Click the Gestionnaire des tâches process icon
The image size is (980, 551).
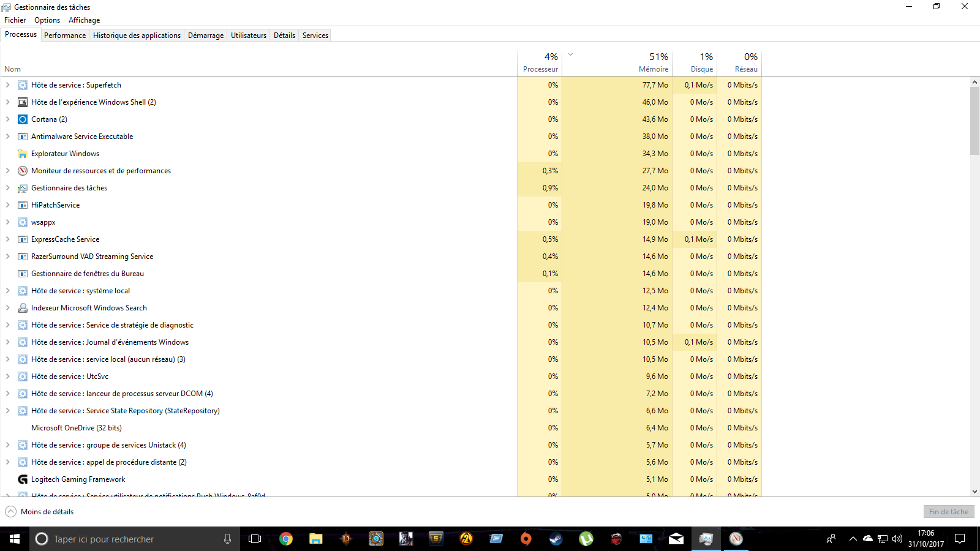23,188
